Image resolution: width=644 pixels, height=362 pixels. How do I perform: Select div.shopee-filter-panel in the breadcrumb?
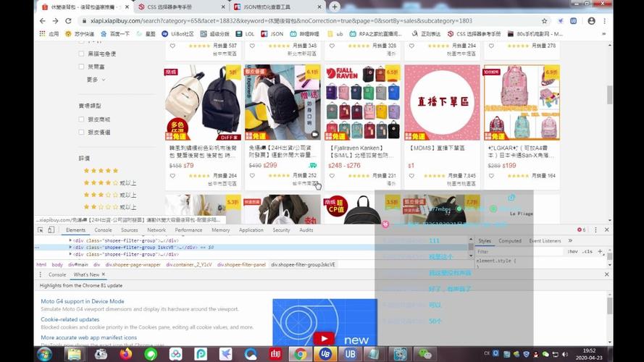[241, 265]
